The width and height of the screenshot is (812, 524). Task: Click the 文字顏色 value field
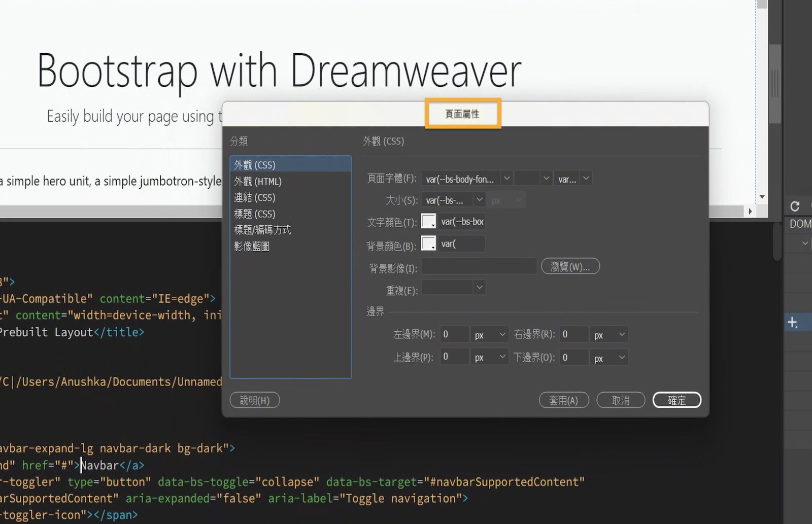click(x=461, y=221)
